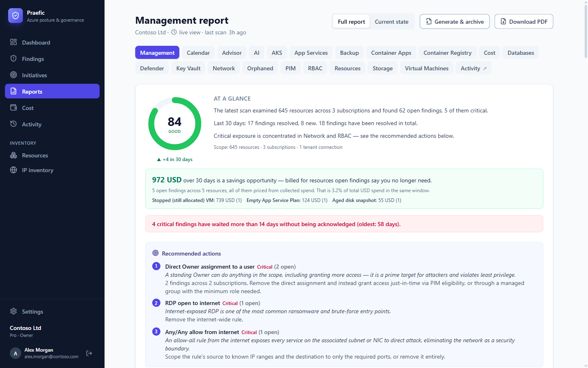Viewport: 588px width, 368px height.
Task: Select the "RDP open to internet" action
Action: (193, 303)
